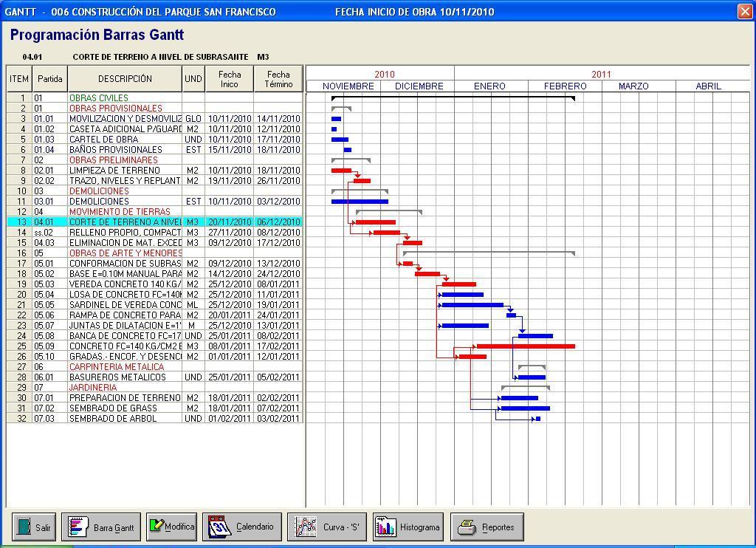This screenshot has height=548, width=756.
Task: Click the long red bar for CONCRETO FC=140 KG/CM2
Action: [526, 346]
